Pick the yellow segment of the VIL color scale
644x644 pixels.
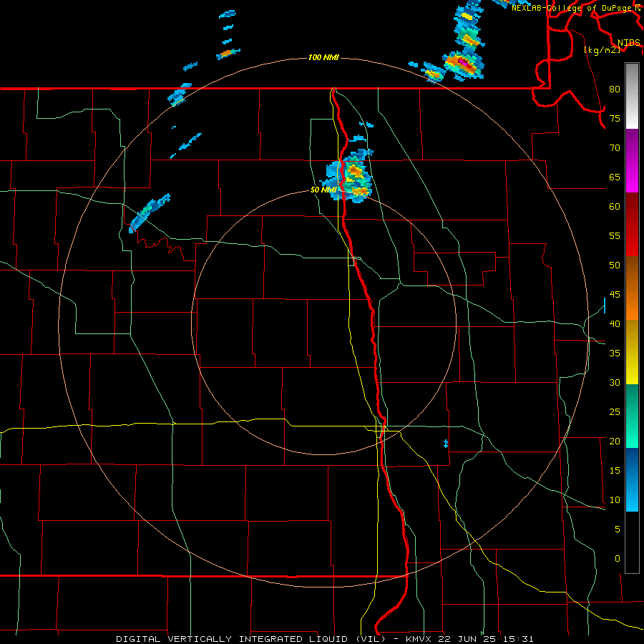pos(632,352)
